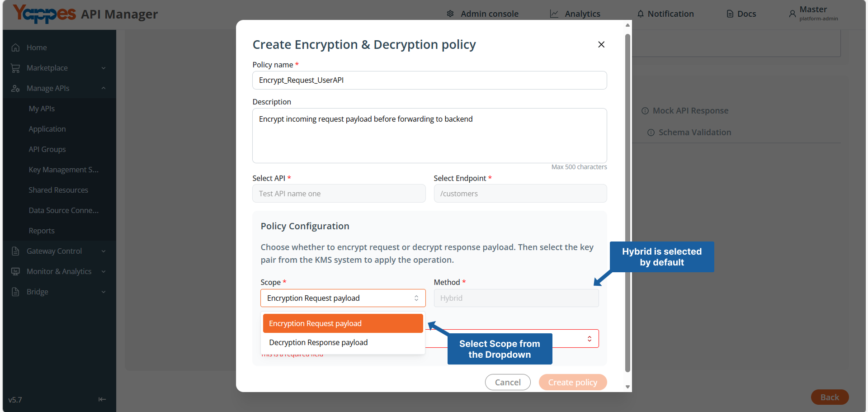Click the Home icon in sidebar
The image size is (868, 412).
tap(16, 47)
